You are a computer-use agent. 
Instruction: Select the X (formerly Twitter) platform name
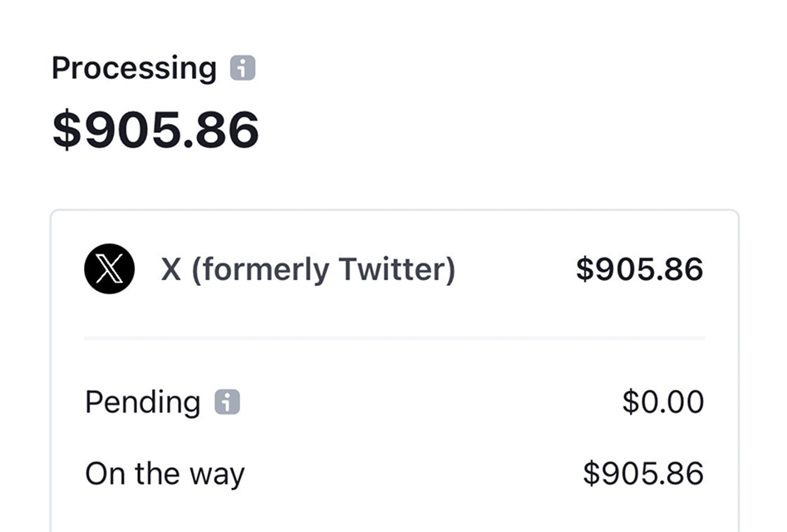(x=307, y=269)
